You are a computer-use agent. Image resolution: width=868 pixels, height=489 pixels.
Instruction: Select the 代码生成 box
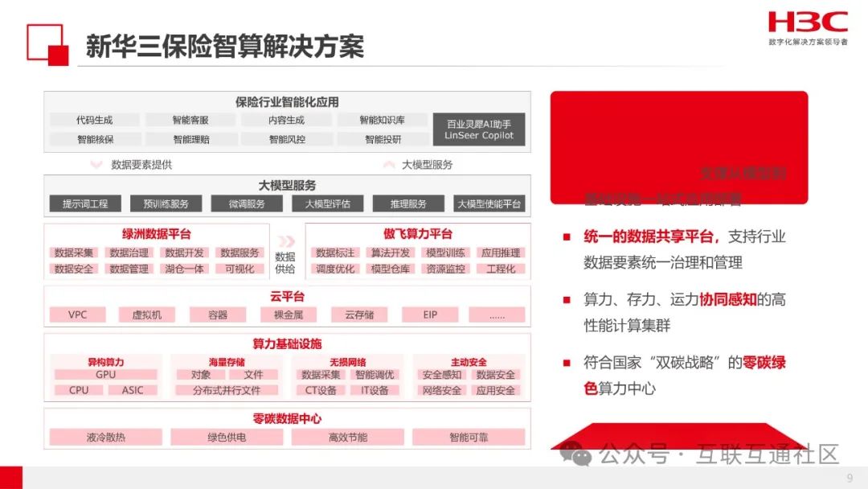[x=95, y=120]
